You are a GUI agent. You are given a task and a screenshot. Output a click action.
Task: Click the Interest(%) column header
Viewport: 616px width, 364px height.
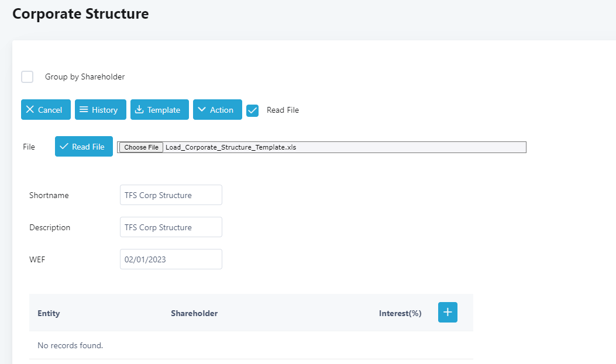[x=400, y=313]
